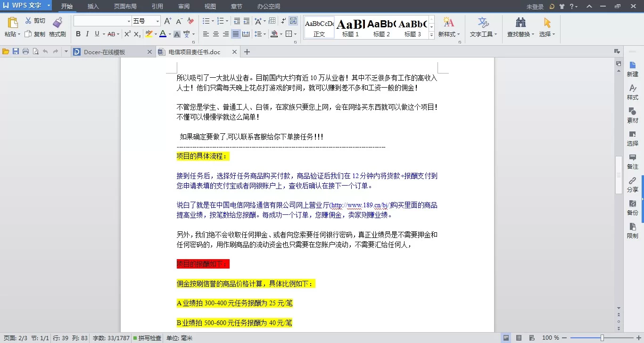Image resolution: width=644 pixels, height=343 pixels.
Task: Click the new tab plus button
Action: [x=247, y=52]
